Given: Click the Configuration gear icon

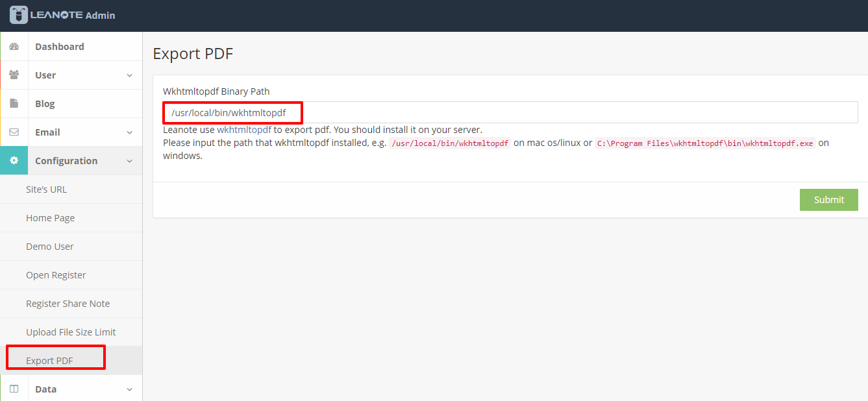Looking at the screenshot, I should (x=14, y=161).
